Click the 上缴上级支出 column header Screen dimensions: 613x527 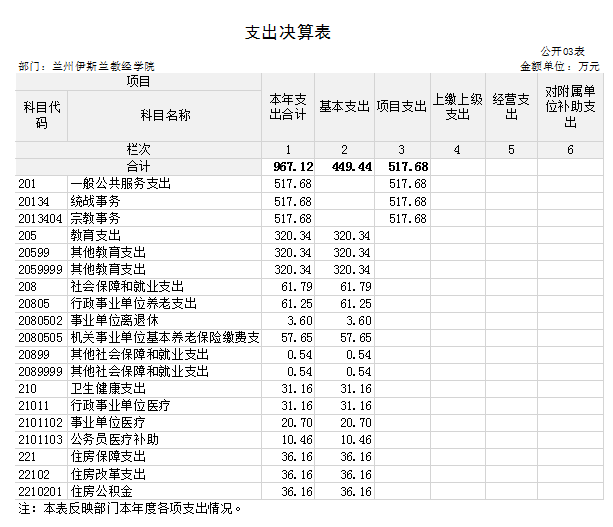click(x=458, y=107)
